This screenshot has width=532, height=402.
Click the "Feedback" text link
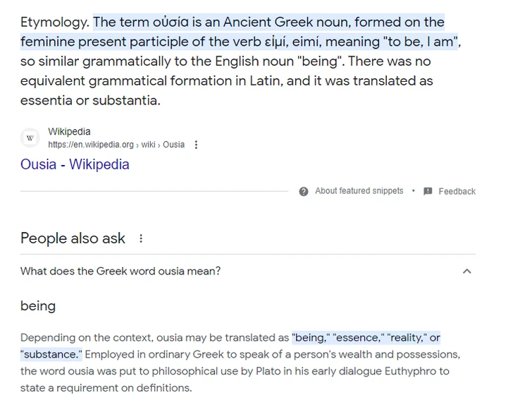pos(457,191)
